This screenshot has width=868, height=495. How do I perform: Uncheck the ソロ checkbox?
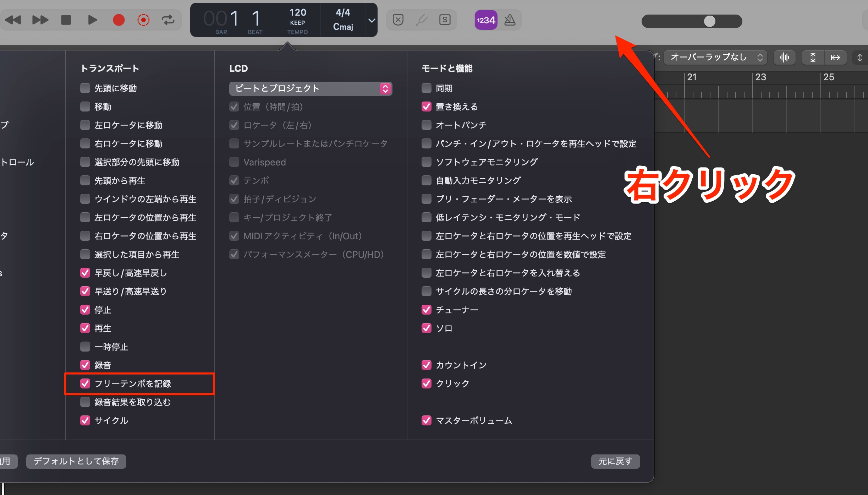pos(427,328)
